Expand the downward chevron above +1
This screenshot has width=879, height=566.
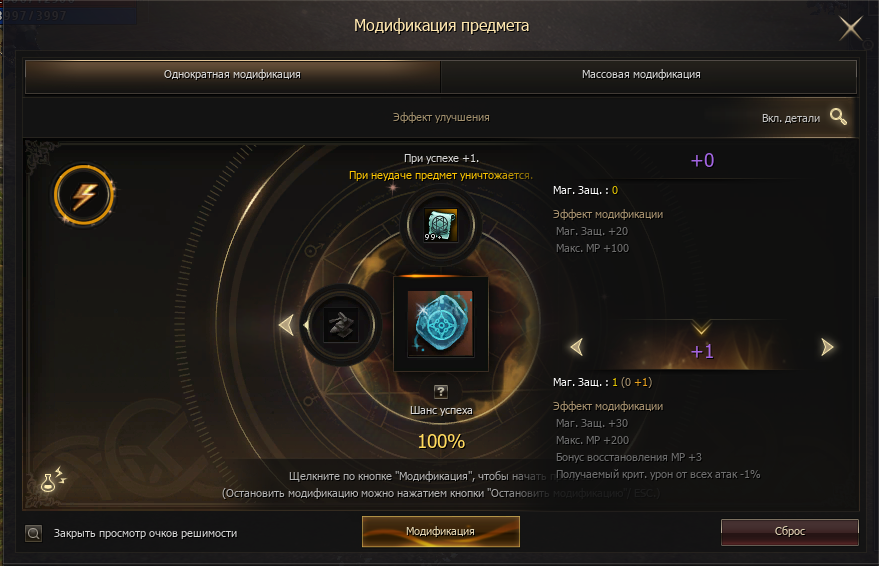(701, 327)
